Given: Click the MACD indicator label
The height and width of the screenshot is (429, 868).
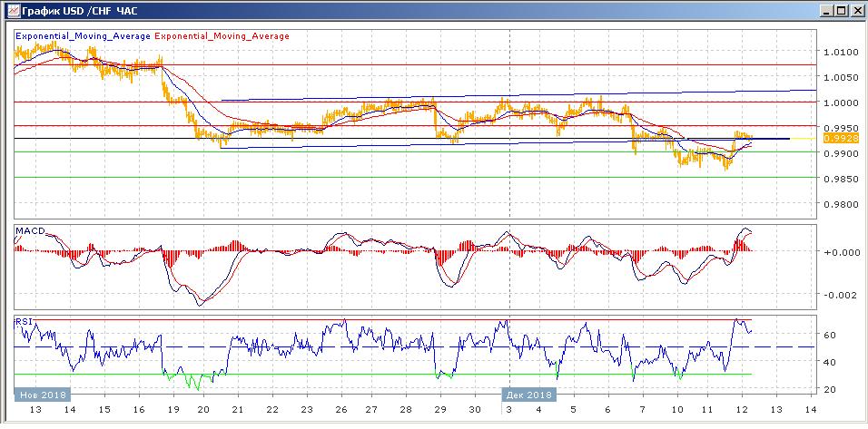Looking at the screenshot, I should (30, 230).
